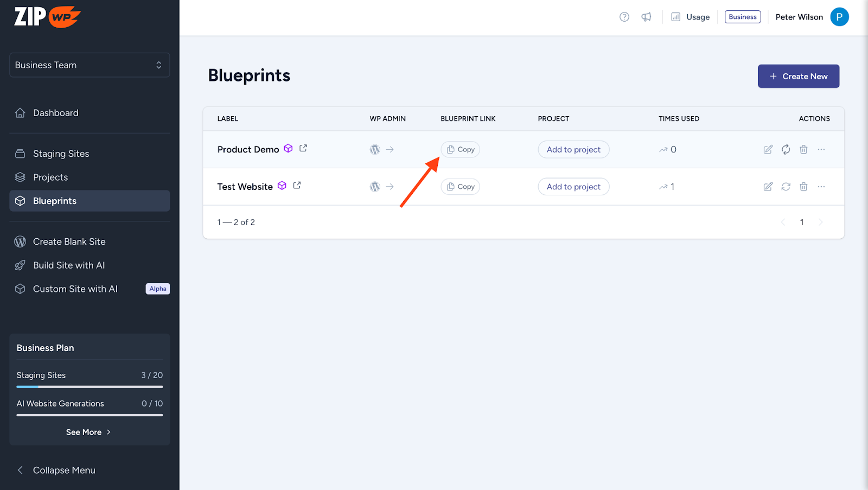Open more actions for Test Website
868x490 pixels.
tap(821, 186)
